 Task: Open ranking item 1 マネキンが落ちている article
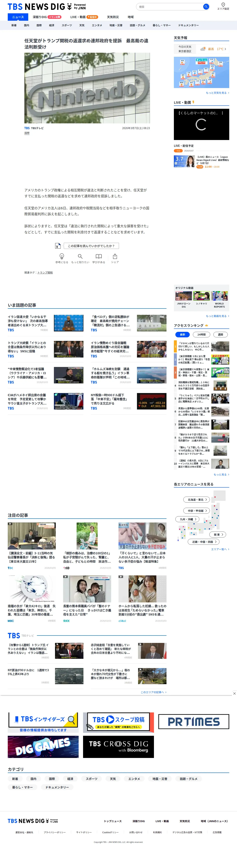201,346
